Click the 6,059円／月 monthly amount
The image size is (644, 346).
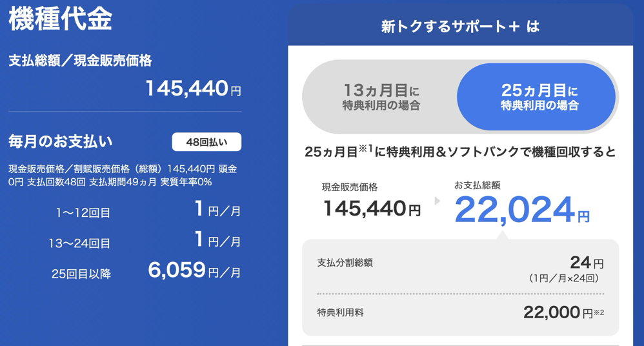tap(194, 270)
